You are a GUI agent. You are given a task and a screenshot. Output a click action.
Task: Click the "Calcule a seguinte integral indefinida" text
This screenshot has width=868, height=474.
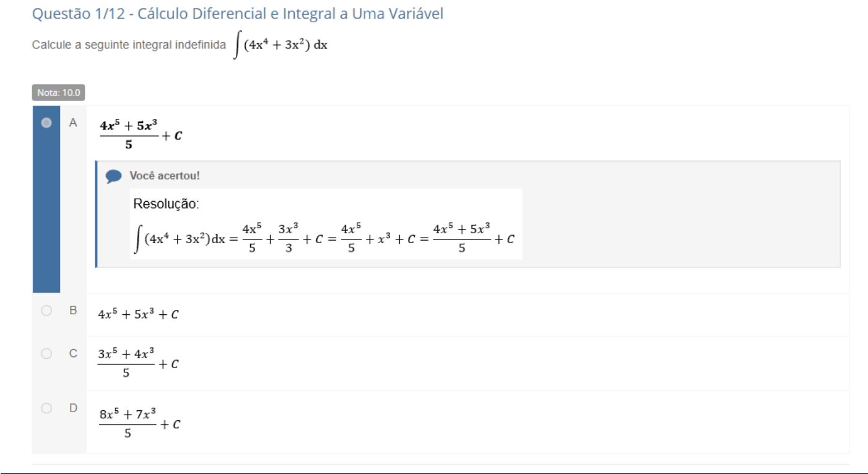click(129, 46)
